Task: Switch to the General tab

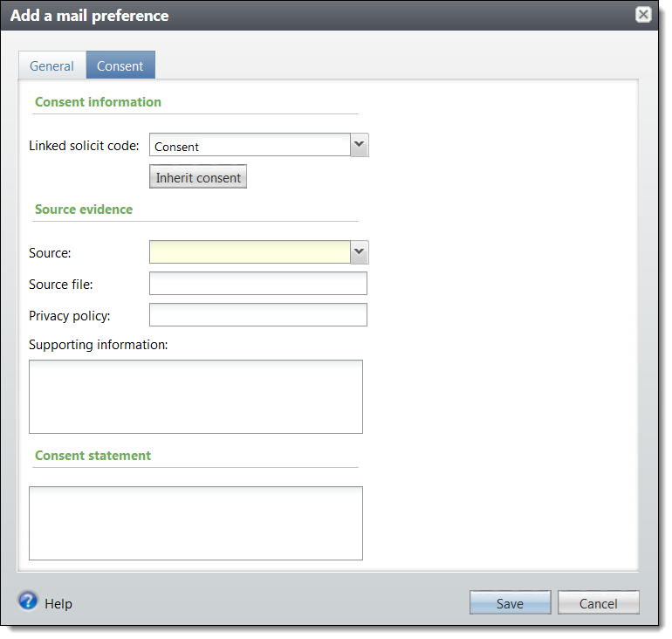Action: (x=51, y=65)
